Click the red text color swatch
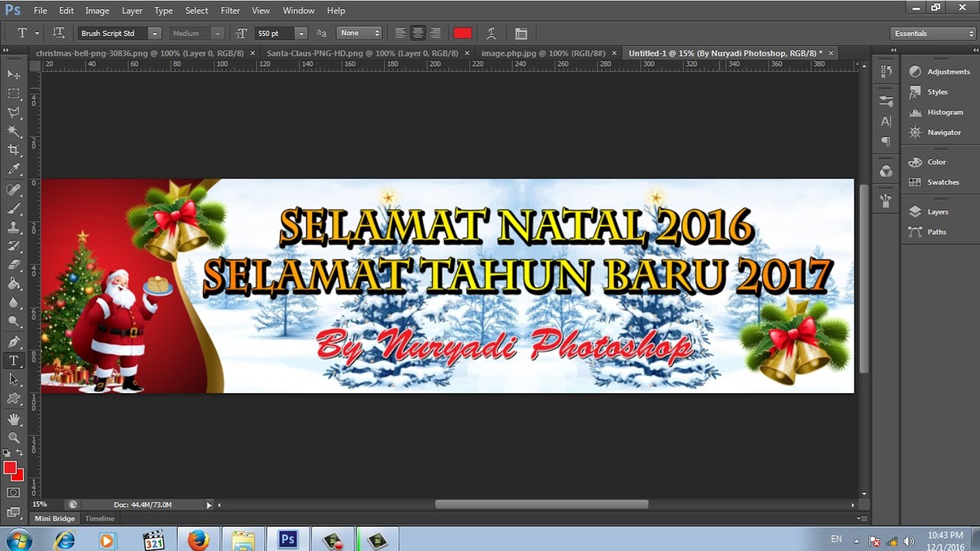 click(x=462, y=33)
